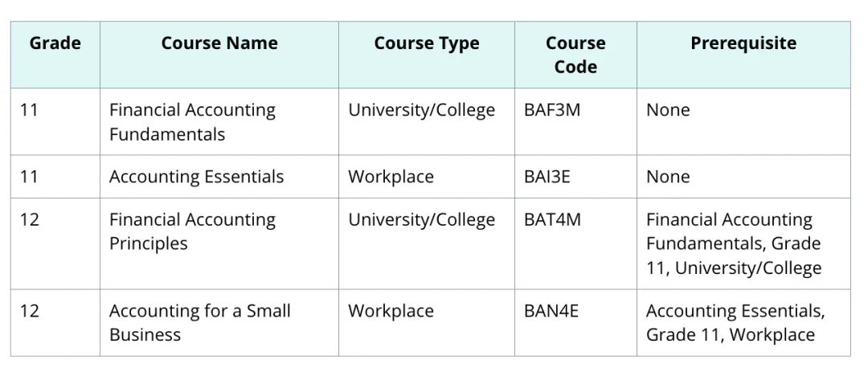Click the BAN4E course code
This screenshot has height=368, width=868.
[551, 311]
